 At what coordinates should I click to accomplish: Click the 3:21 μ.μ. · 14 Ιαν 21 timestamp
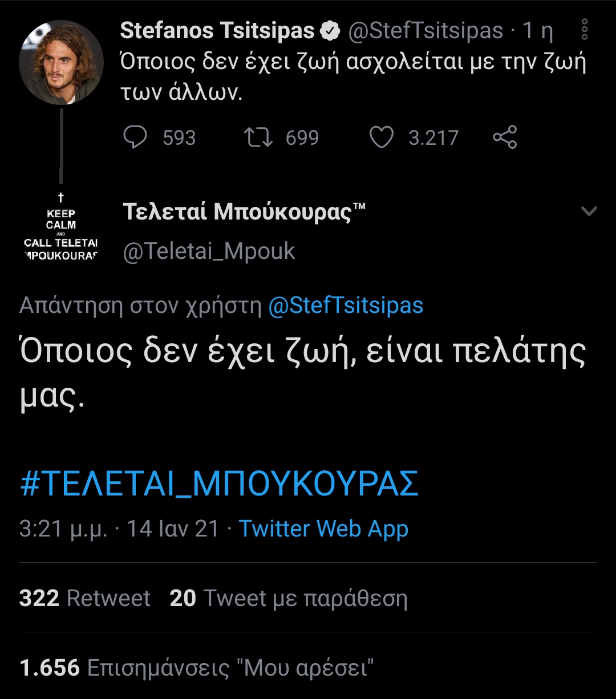click(x=119, y=529)
